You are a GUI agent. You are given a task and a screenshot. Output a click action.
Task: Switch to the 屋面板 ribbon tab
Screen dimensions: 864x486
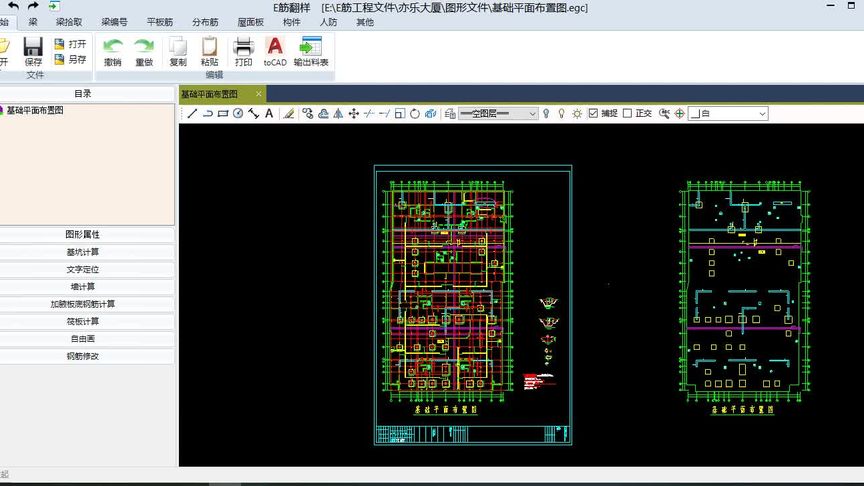point(250,22)
